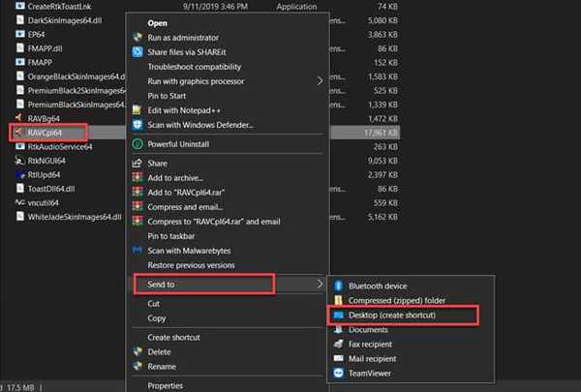Screen dimensions: 581x392
Task: Select the CreateRtkToastLnk file
Action: pos(59,7)
